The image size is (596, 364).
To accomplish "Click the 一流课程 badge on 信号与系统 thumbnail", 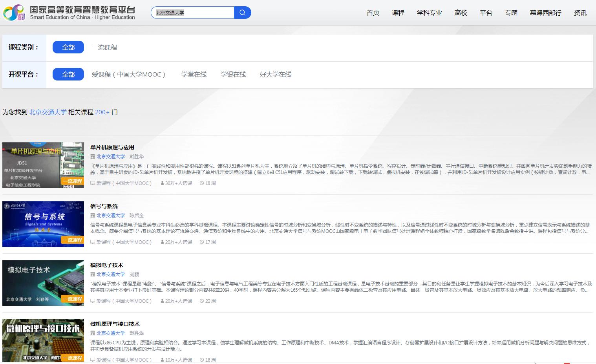I will pyautogui.click(x=72, y=240).
